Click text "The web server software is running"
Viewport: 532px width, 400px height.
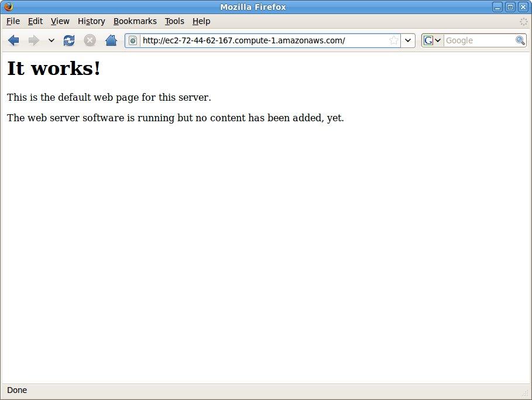pos(91,118)
